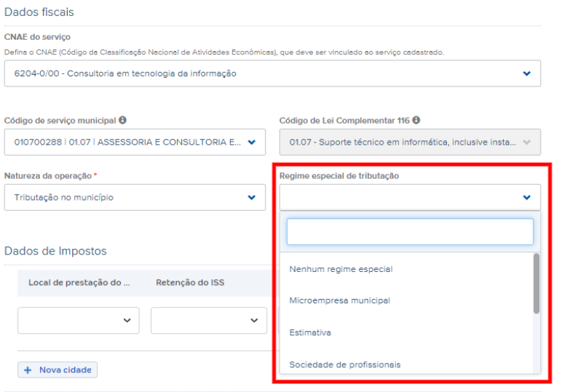Pick Sociedade de profissionais from the list

pyautogui.click(x=344, y=364)
